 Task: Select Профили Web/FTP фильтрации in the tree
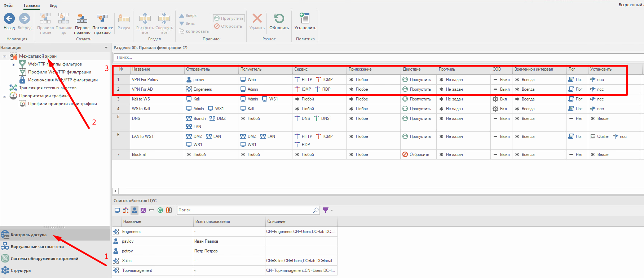tap(60, 72)
